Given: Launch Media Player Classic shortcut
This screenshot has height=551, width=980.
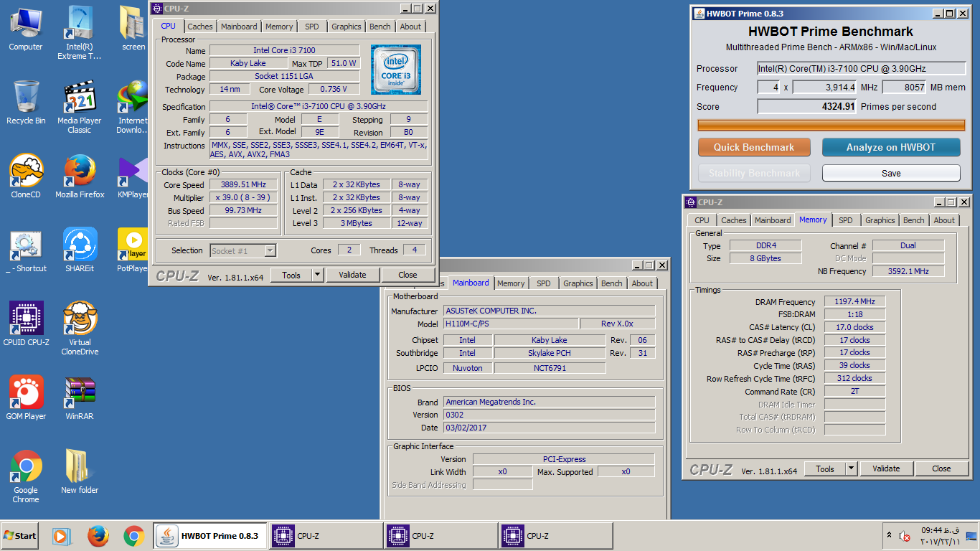Looking at the screenshot, I should click(80, 108).
